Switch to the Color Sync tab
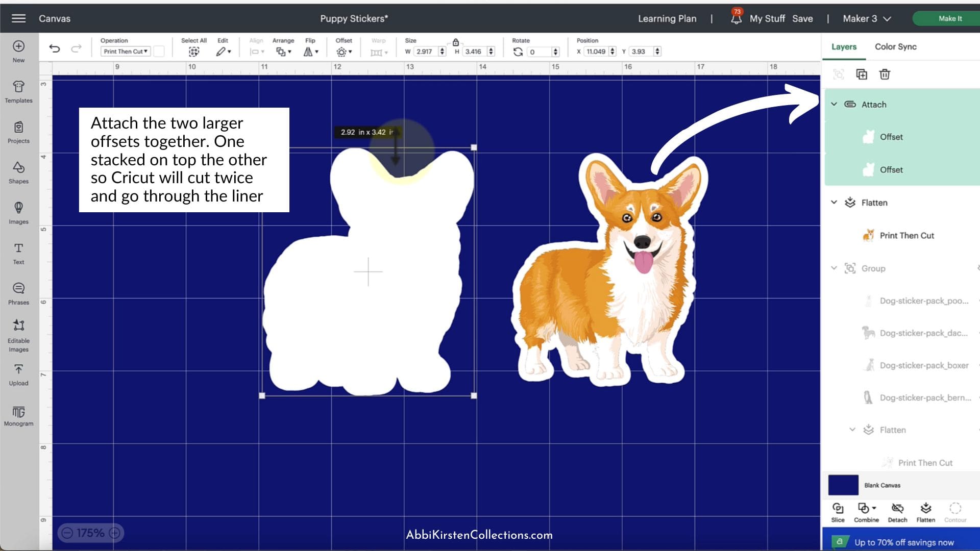This screenshot has width=980, height=551. pyautogui.click(x=895, y=46)
